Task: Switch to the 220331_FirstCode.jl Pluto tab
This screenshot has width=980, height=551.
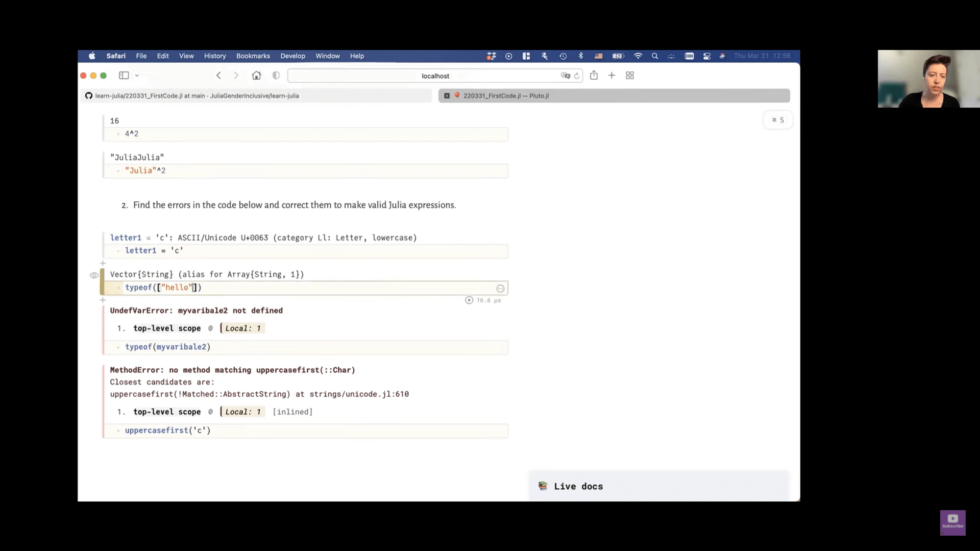Action: click(x=614, y=96)
